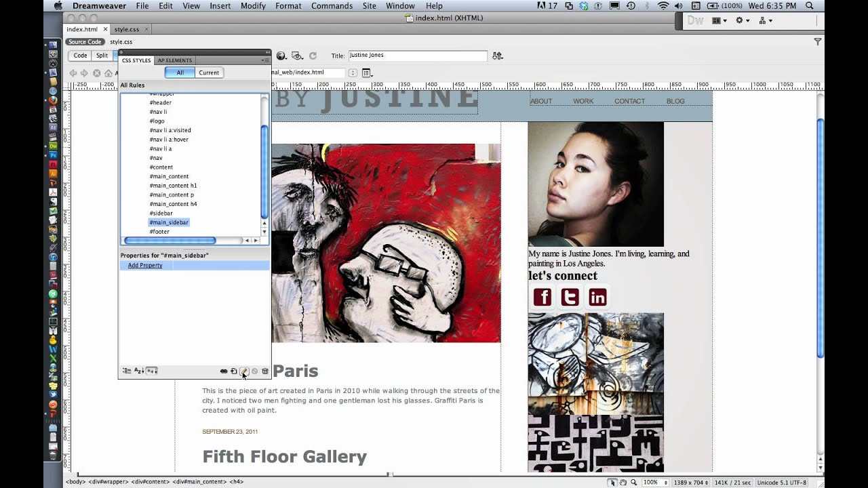
Task: Toggle the Current view in CSS Styles
Action: tap(209, 73)
